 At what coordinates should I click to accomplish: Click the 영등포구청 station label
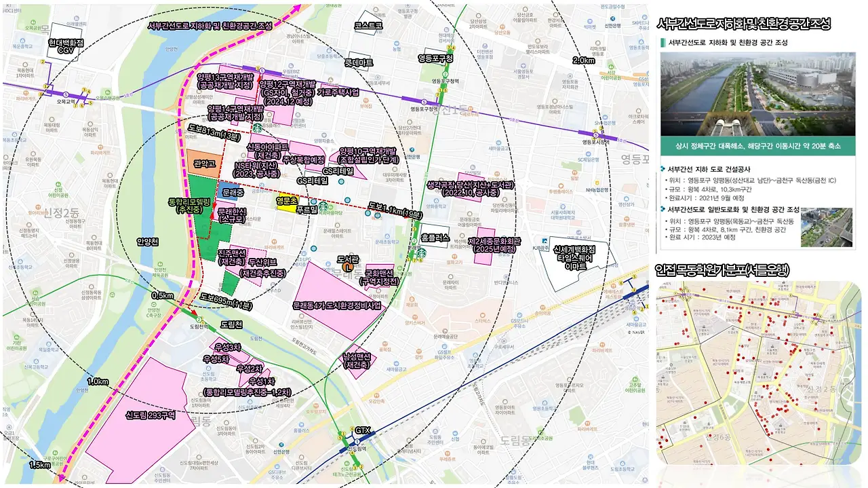coord(435,58)
